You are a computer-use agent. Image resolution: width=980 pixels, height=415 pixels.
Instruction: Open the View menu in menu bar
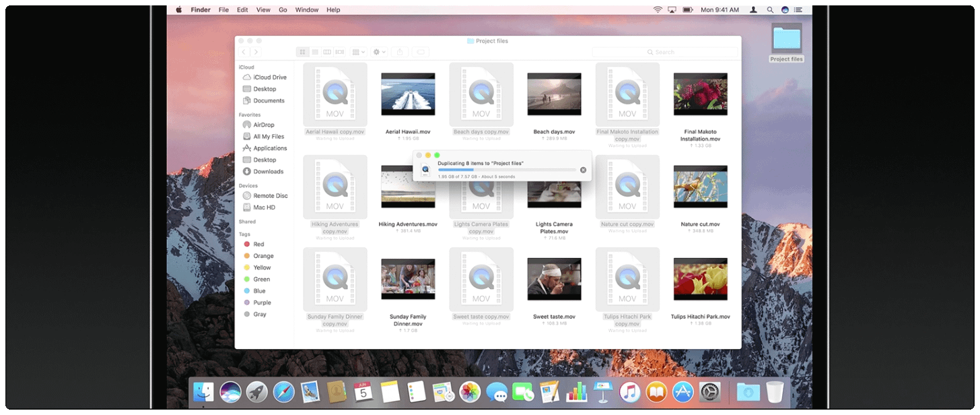coord(263,10)
